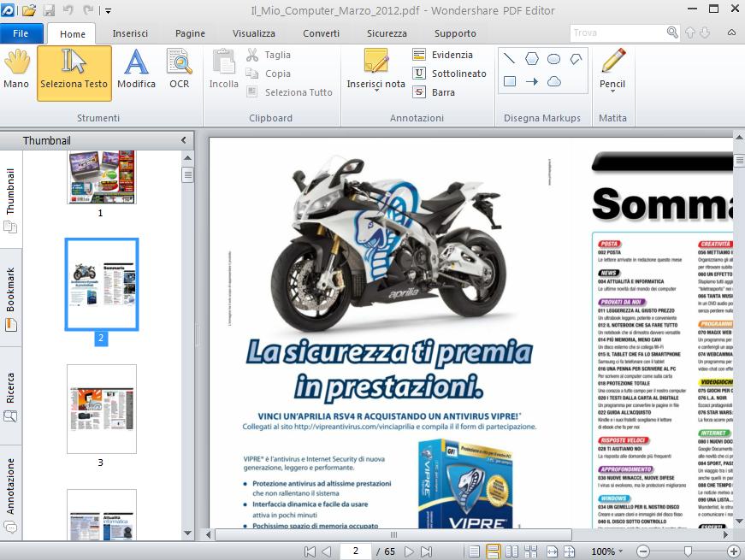
Task: Switch to Visualizza ribbon tab
Action: pos(254,33)
